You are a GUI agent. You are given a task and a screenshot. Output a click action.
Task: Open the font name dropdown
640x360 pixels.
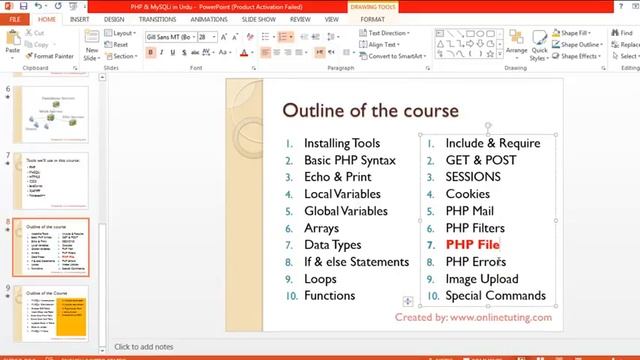point(193,37)
